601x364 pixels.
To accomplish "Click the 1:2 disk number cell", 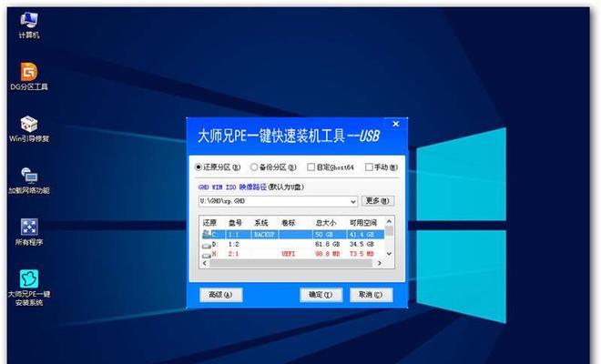I will (233, 244).
